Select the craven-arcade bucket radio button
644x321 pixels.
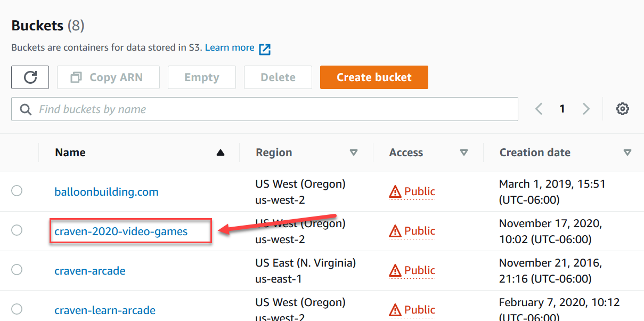click(17, 270)
